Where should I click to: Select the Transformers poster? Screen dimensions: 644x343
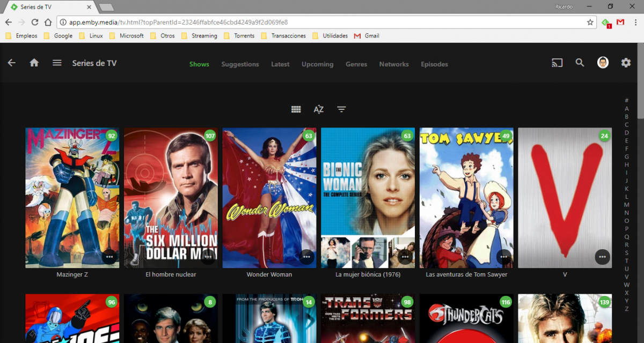pyautogui.click(x=368, y=318)
